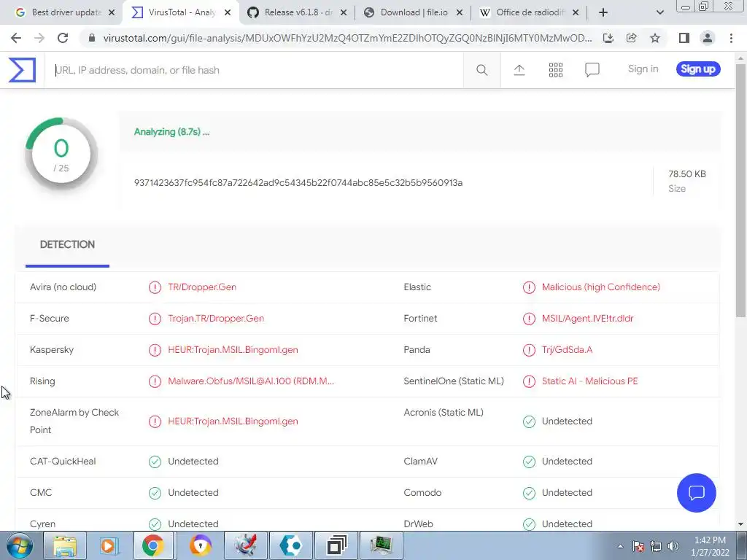The width and height of the screenshot is (747, 560).
Task: Switch to Release v6.1.8 GitHub tab
Action: tap(295, 12)
